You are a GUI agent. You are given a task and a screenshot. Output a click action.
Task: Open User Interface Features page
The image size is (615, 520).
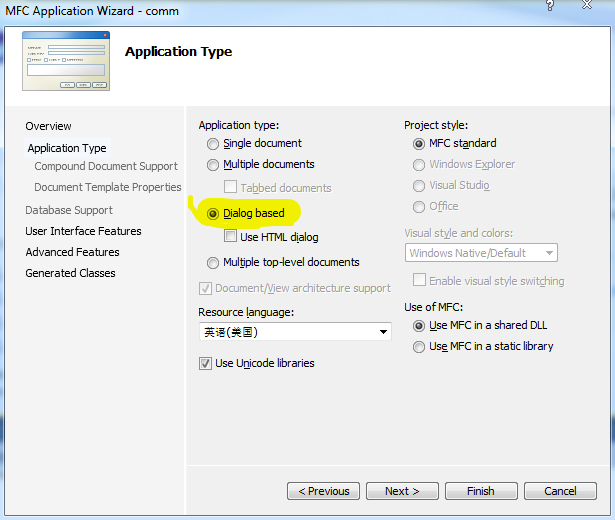(83, 231)
